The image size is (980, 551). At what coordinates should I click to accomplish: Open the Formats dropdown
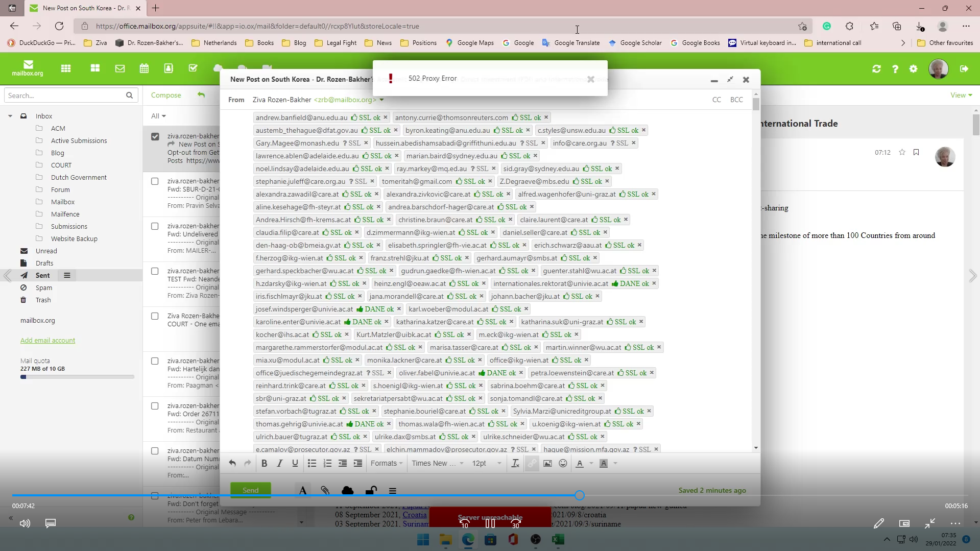click(x=387, y=463)
